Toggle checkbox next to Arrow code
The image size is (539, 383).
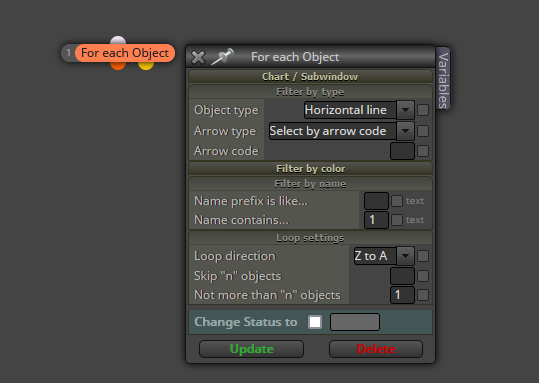click(423, 151)
